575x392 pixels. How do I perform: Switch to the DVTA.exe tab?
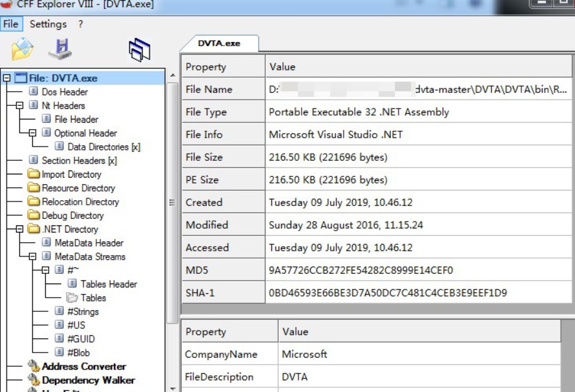click(x=219, y=43)
